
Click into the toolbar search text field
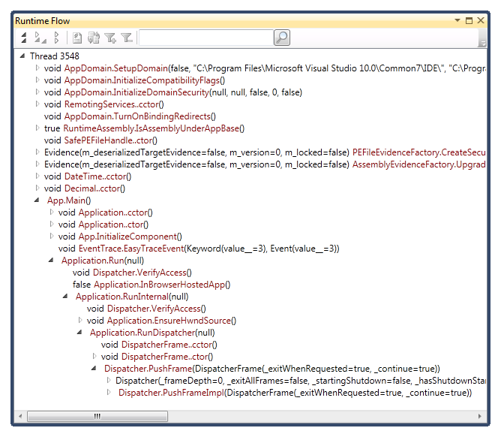205,38
